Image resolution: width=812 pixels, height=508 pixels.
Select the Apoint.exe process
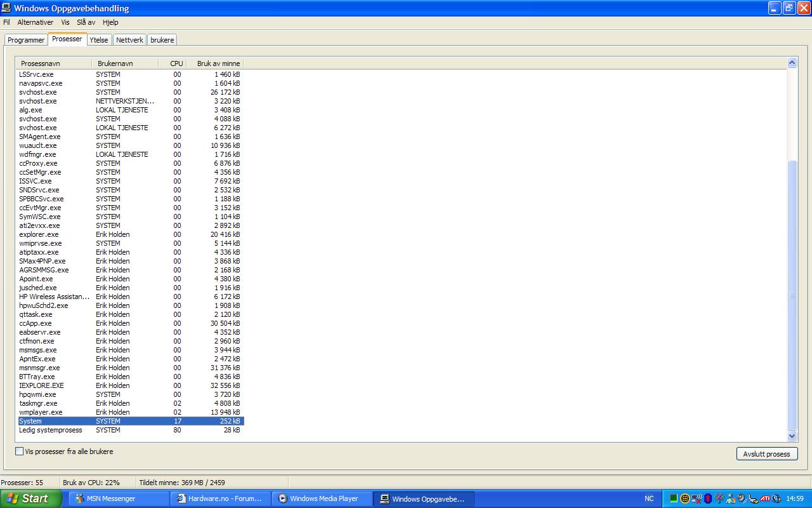[x=131, y=279]
